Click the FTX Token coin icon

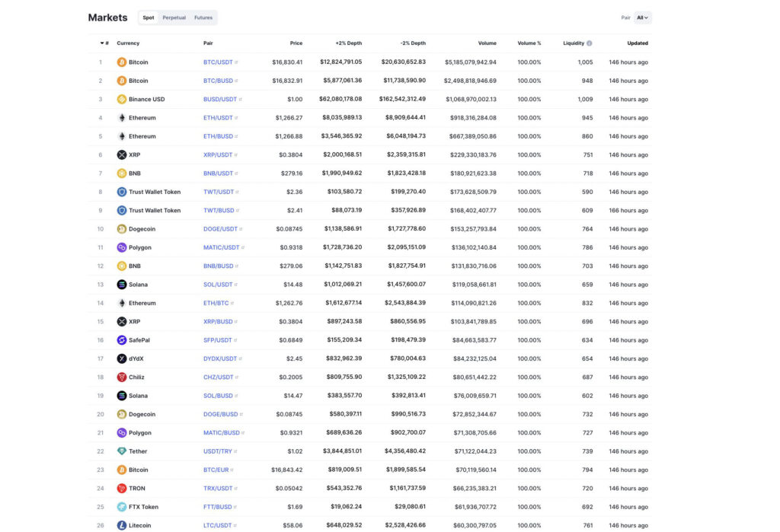coord(121,507)
